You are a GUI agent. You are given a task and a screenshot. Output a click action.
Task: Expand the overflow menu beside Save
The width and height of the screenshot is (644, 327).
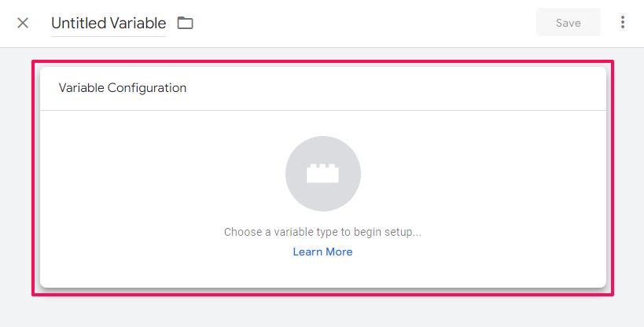point(623,22)
